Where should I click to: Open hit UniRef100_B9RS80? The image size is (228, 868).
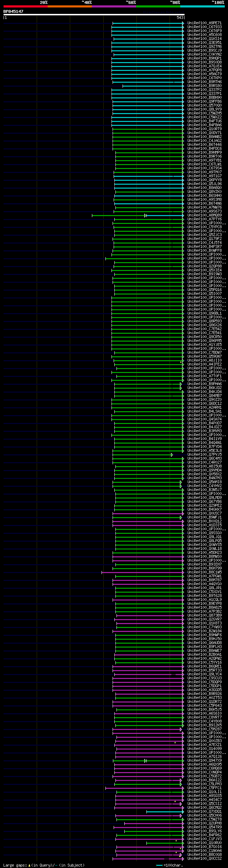point(204,86)
